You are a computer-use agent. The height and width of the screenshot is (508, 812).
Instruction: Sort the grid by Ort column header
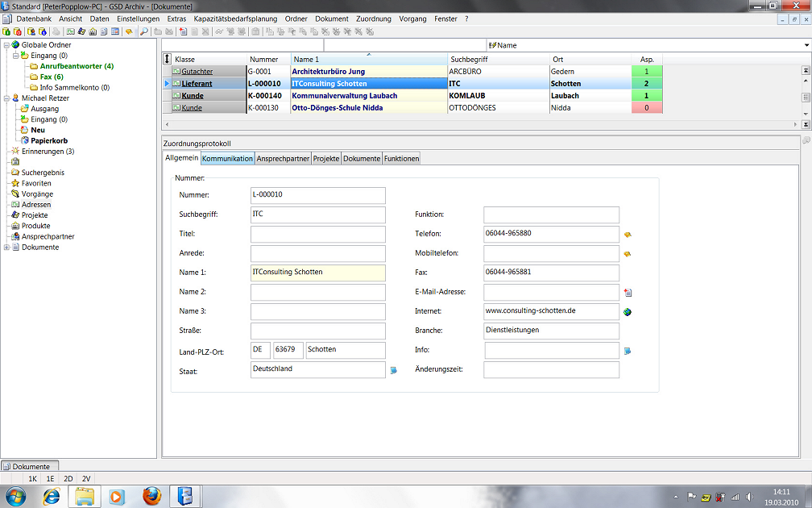pos(590,59)
